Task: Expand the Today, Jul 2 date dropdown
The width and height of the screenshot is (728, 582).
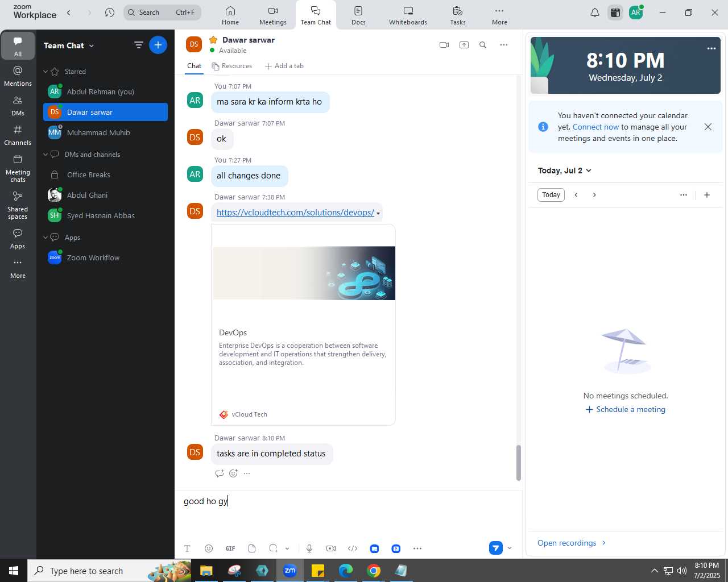Action: (x=589, y=171)
